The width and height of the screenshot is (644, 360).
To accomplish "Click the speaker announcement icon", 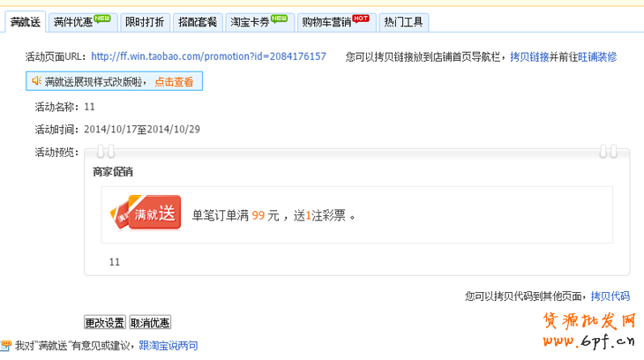I will click(37, 81).
